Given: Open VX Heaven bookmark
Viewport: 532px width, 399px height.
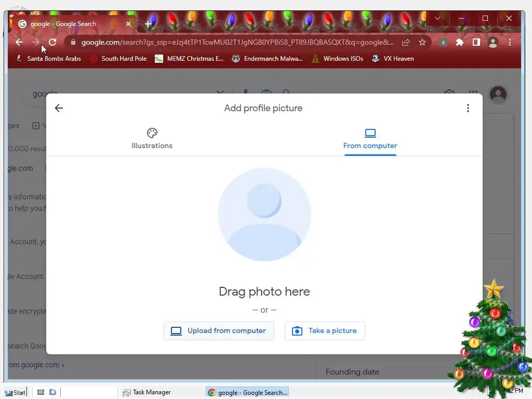Looking at the screenshot, I should [x=393, y=58].
